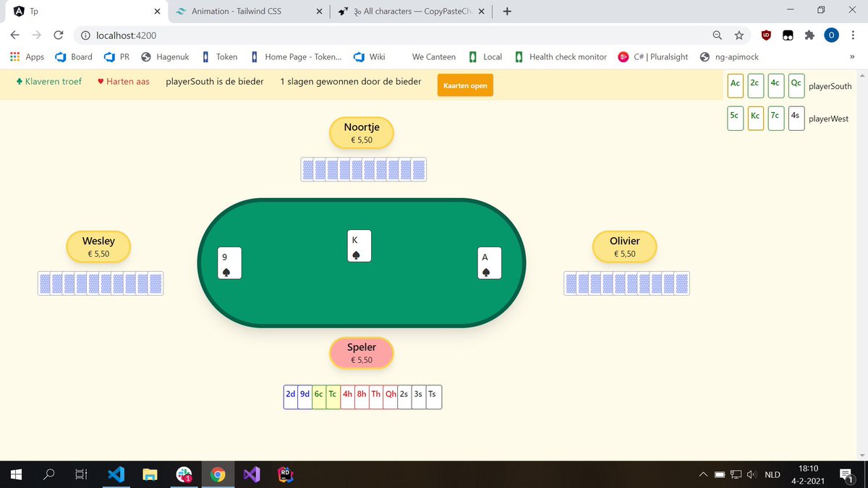868x488 pixels.
Task: Show hidden system tray icons
Action: [x=702, y=474]
